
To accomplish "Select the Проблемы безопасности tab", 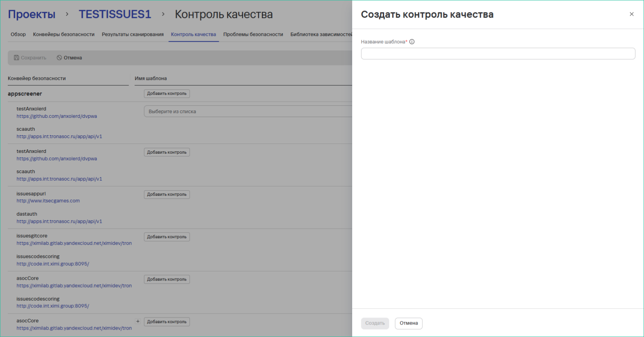I will point(253,34).
